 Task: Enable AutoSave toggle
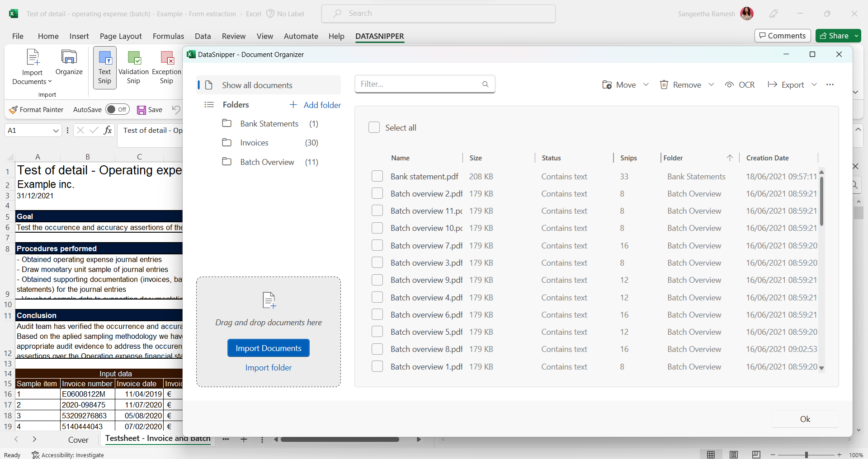pos(117,109)
